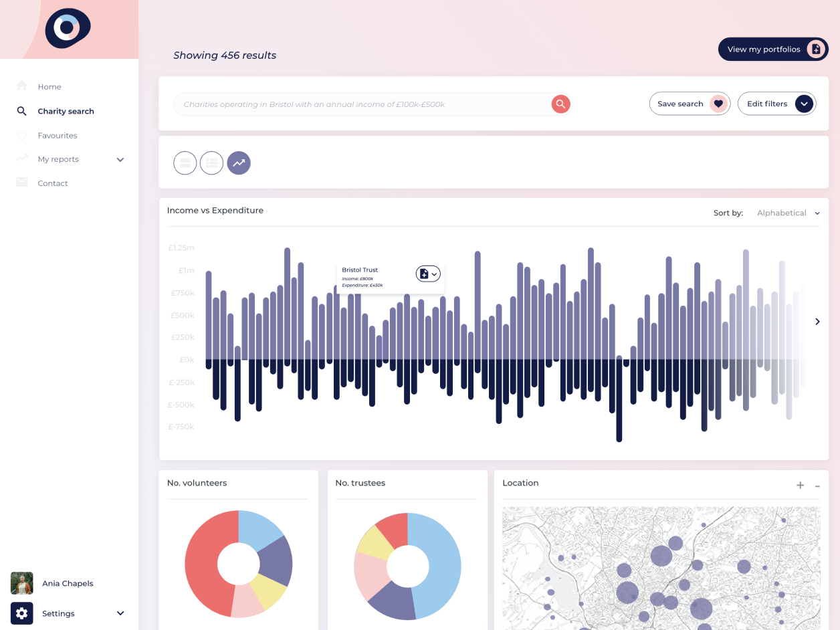
Task: Open the Sort by Alphabetical dropdown
Action: pyautogui.click(x=788, y=213)
